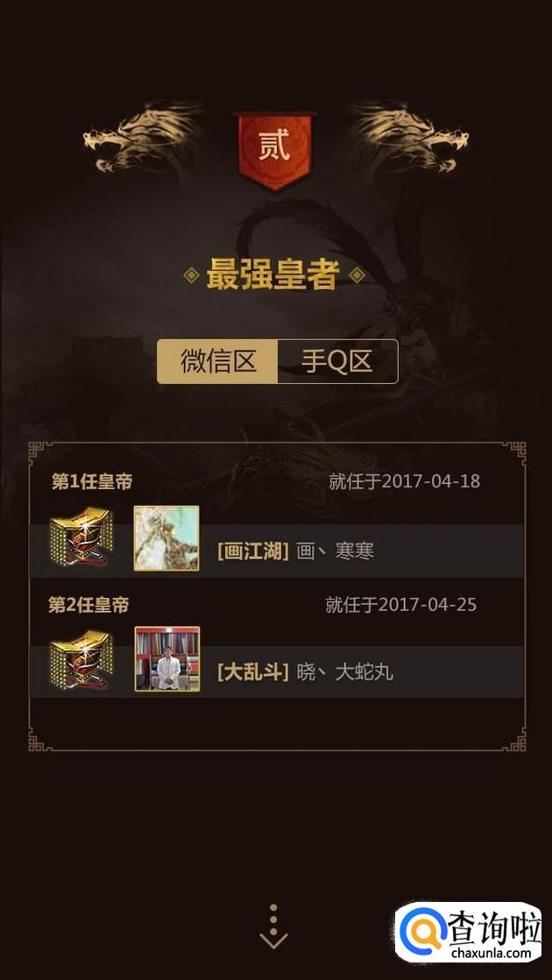Open avatar of player 画、寒寒

(x=166, y=538)
